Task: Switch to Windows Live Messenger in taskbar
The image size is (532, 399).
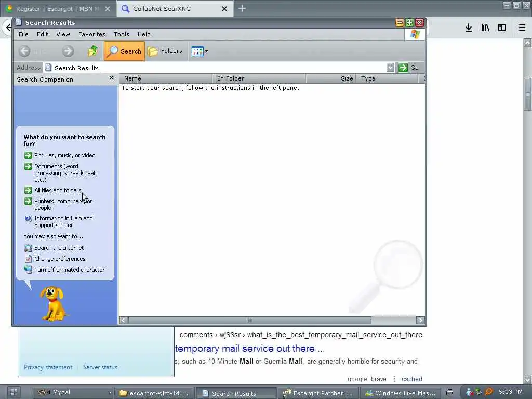Action: coord(401,393)
